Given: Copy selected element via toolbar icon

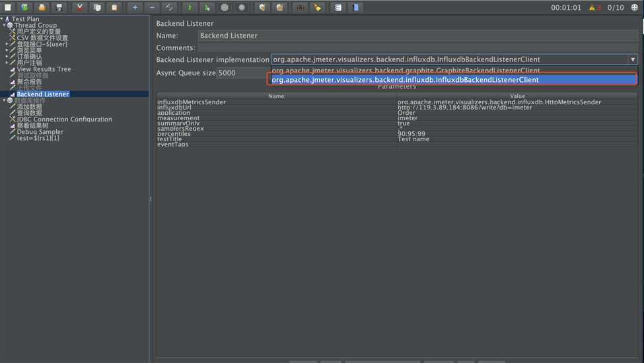Looking at the screenshot, I should pos(97,7).
